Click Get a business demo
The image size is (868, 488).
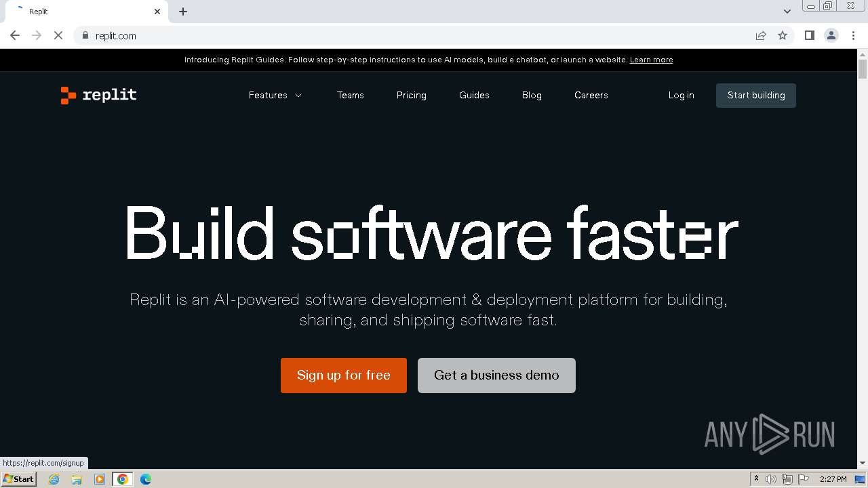(x=496, y=375)
